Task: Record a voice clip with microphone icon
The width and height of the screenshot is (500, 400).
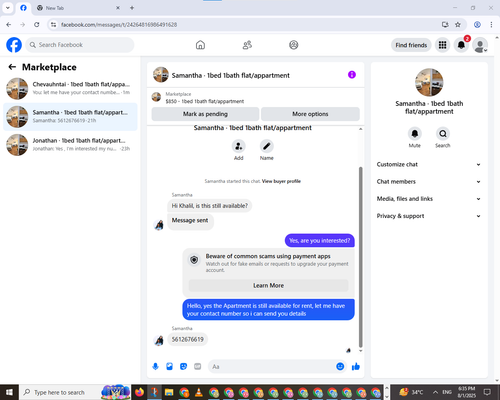Action: pyautogui.click(x=155, y=367)
